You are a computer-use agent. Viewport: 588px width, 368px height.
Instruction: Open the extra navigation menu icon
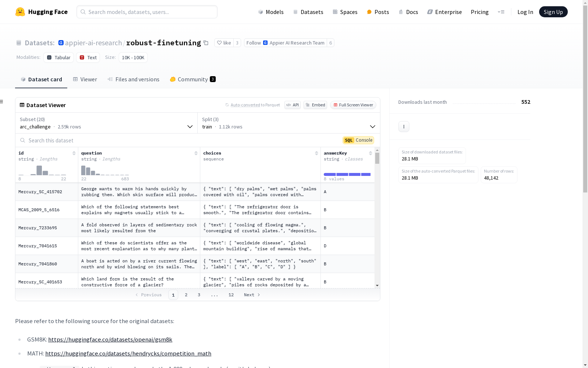tap(501, 12)
